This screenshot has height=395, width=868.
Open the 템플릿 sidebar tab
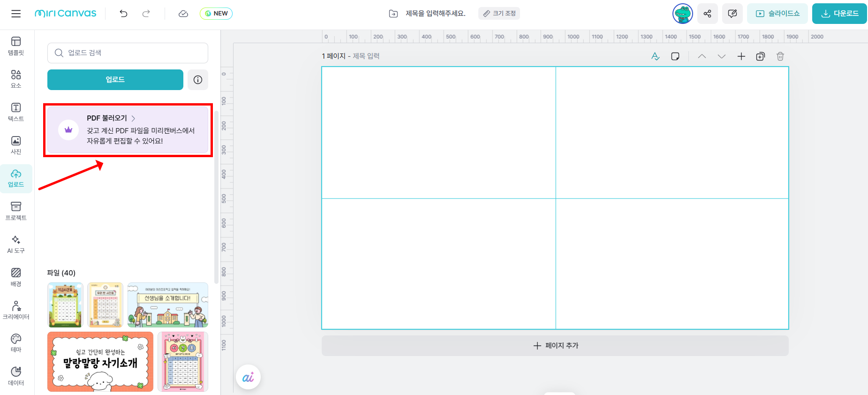16,46
